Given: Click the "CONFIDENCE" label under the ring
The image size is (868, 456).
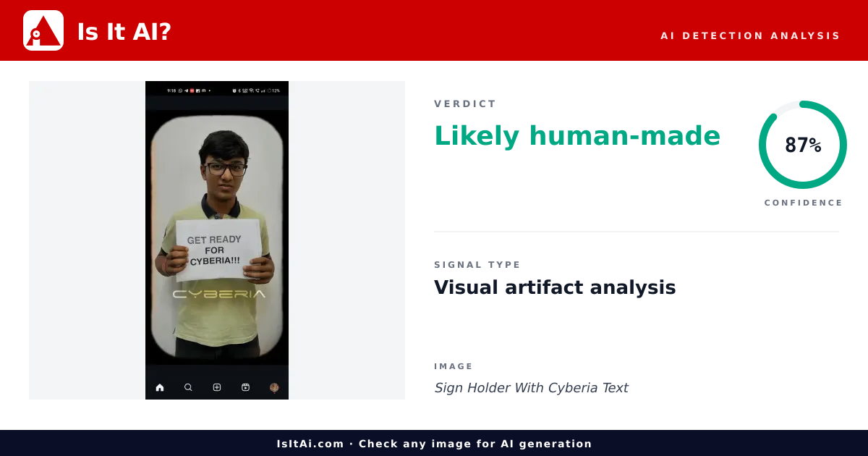Looking at the screenshot, I should pos(804,203).
